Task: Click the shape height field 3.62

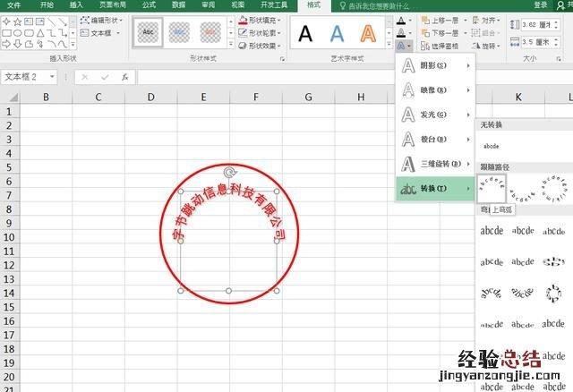Action: click(536, 25)
